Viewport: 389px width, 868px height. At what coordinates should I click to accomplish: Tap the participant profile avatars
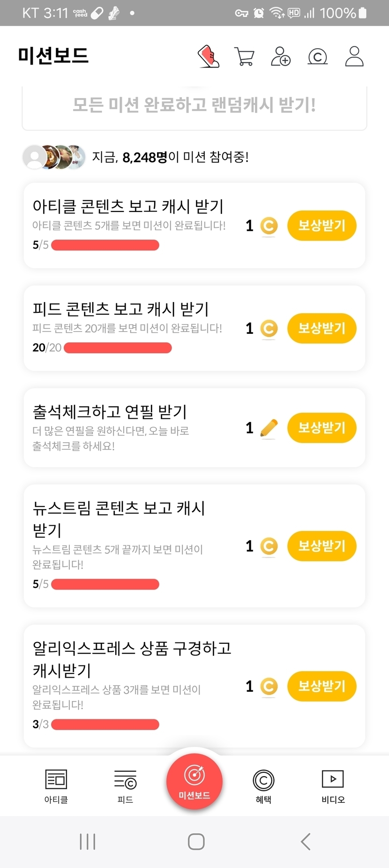tap(54, 157)
